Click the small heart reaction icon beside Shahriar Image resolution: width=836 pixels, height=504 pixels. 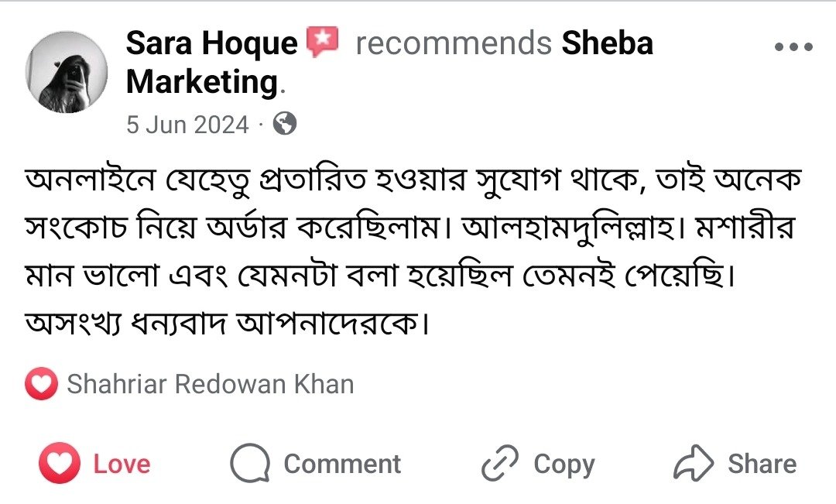coord(41,385)
